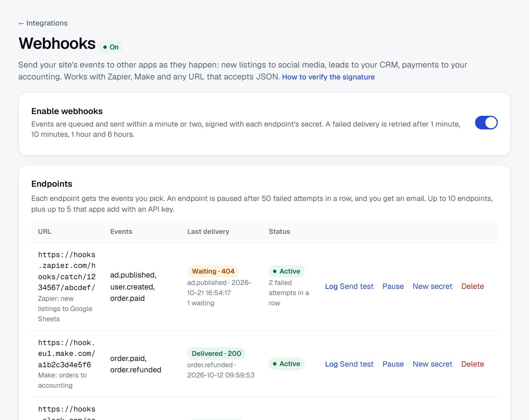Click "ad.published, user.created, order.paid" events cell
Screen dimensions: 529x420
point(133,287)
